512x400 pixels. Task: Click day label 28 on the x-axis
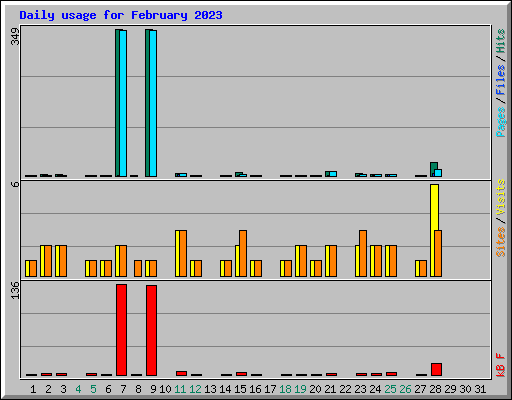coord(435,389)
